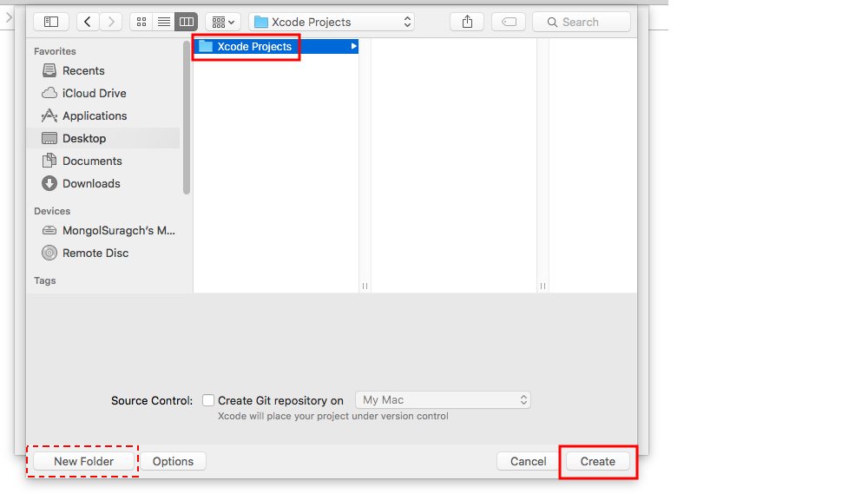Open the Xcode Projects path popup

click(x=332, y=23)
